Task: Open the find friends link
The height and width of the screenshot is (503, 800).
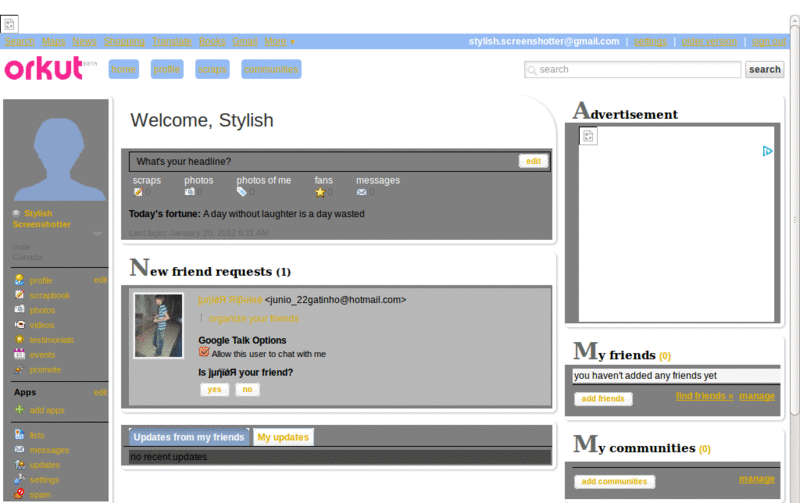Action: 705,396
